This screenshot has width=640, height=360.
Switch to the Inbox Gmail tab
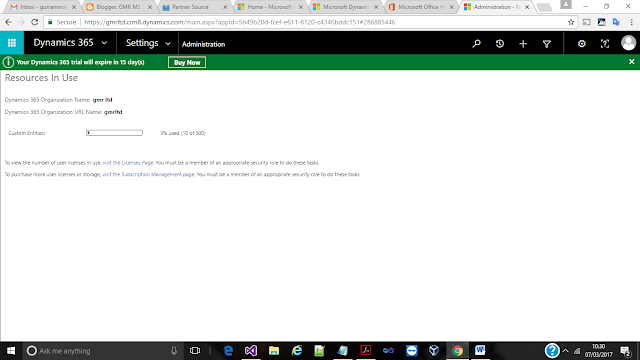pyautogui.click(x=43, y=7)
